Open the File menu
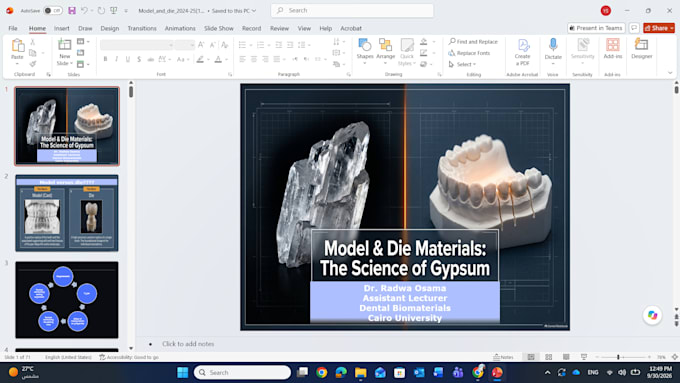680x383 pixels. coord(13,28)
